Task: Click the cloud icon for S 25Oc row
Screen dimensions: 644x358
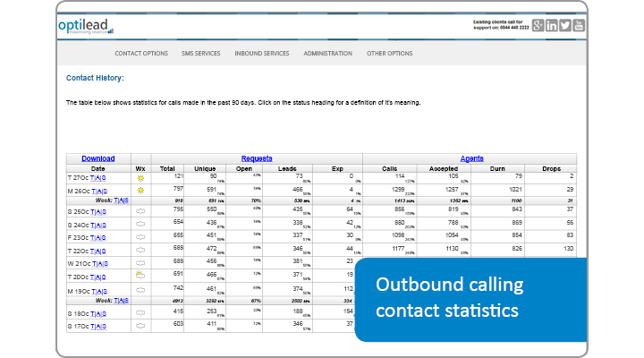Action: pos(140,209)
